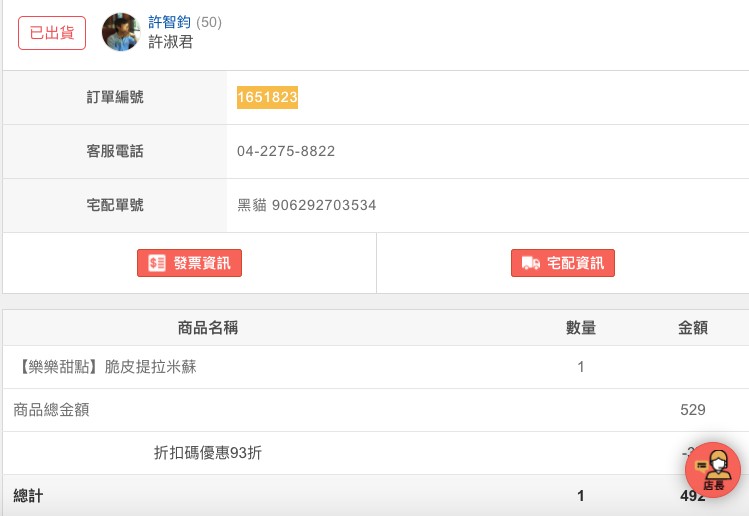The height and width of the screenshot is (516, 749).
Task: Click the recipient name 許淑君
Action: (171, 42)
